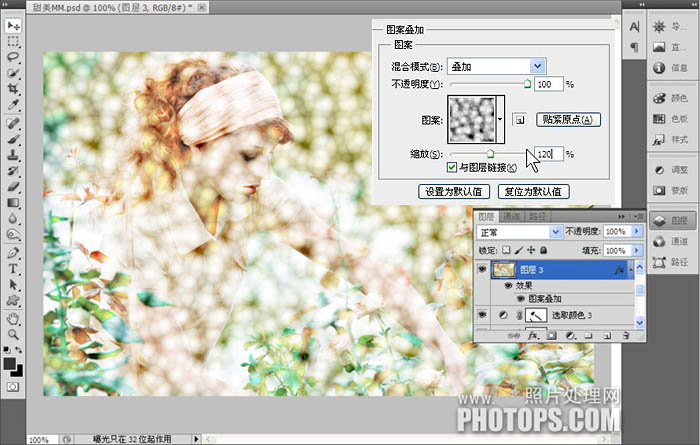The width and height of the screenshot is (700, 445).
Task: Select the Move tool
Action: point(13,25)
